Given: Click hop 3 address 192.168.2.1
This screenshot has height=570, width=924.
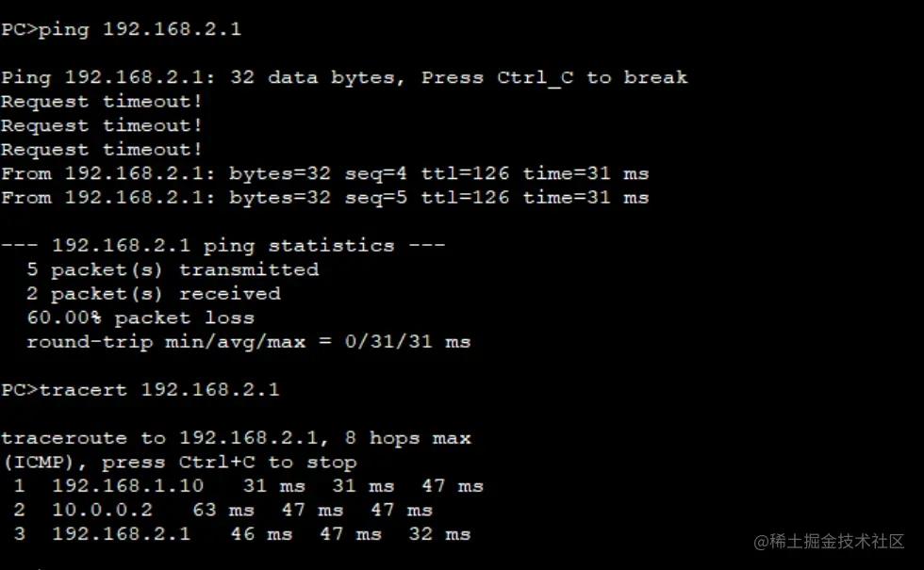Looking at the screenshot, I should (121, 534).
